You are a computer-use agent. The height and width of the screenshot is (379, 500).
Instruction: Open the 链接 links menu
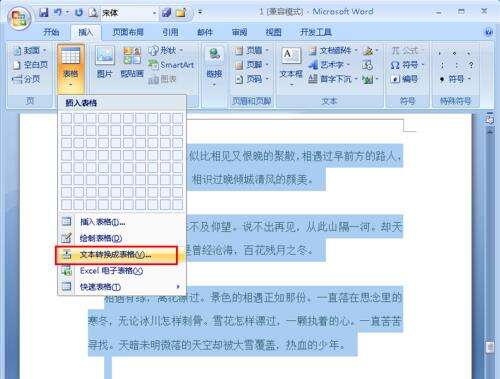click(x=214, y=67)
